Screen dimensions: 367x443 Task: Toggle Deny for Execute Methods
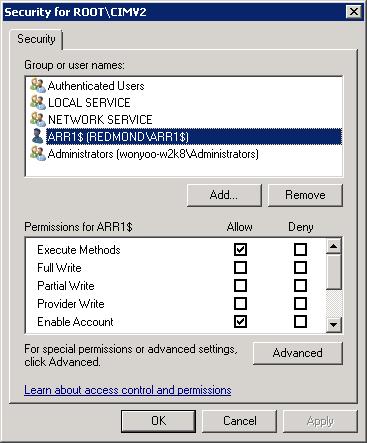300,249
